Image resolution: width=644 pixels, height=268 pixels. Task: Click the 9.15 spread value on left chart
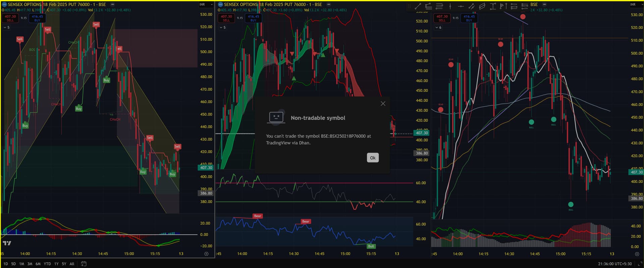[x=23, y=18]
